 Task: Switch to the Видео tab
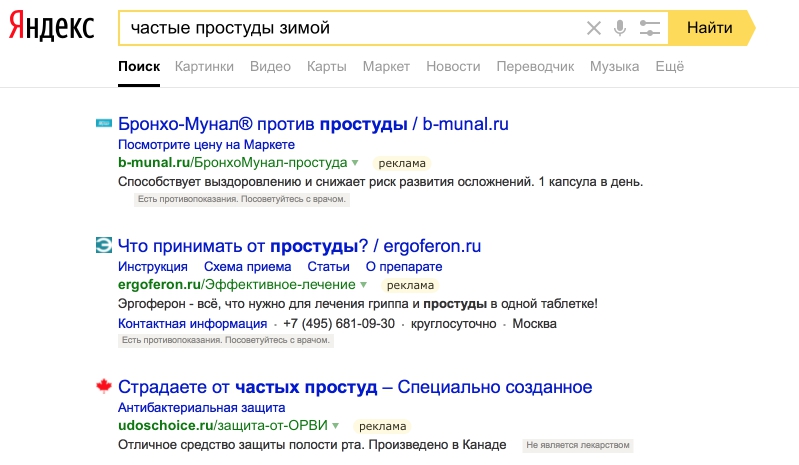270,67
